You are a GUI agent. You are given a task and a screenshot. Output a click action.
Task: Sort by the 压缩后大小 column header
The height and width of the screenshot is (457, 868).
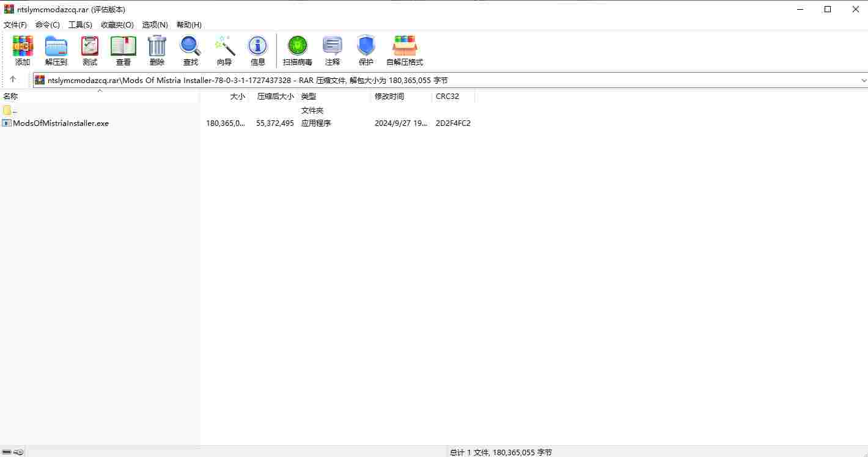point(273,97)
